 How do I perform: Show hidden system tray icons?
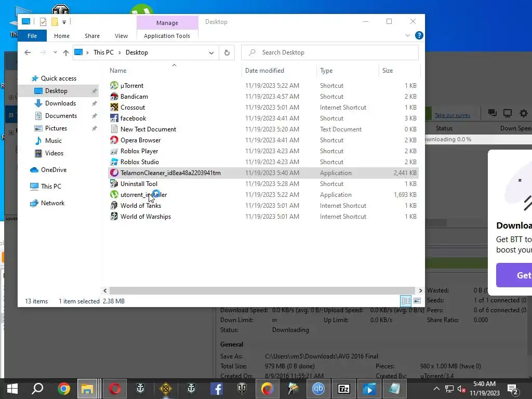click(x=436, y=389)
